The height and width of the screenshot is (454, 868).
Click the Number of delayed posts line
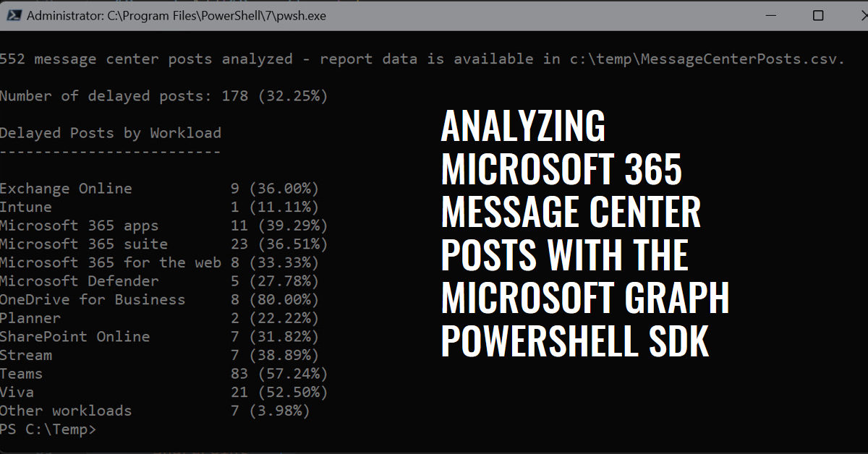163,96
